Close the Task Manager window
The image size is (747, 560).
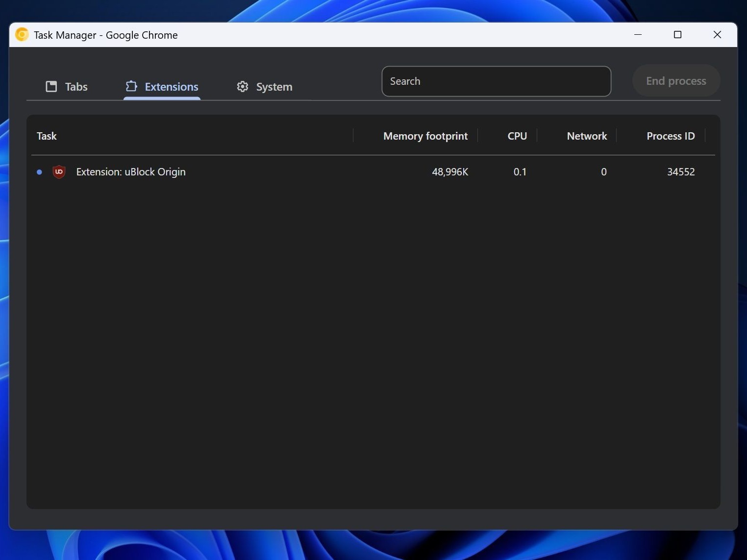[717, 35]
